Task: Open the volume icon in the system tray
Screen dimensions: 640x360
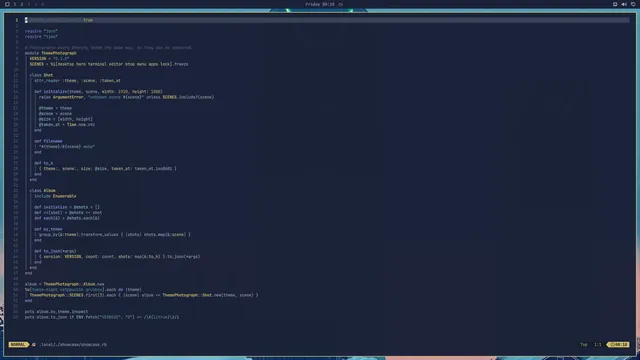Action: point(624,4)
